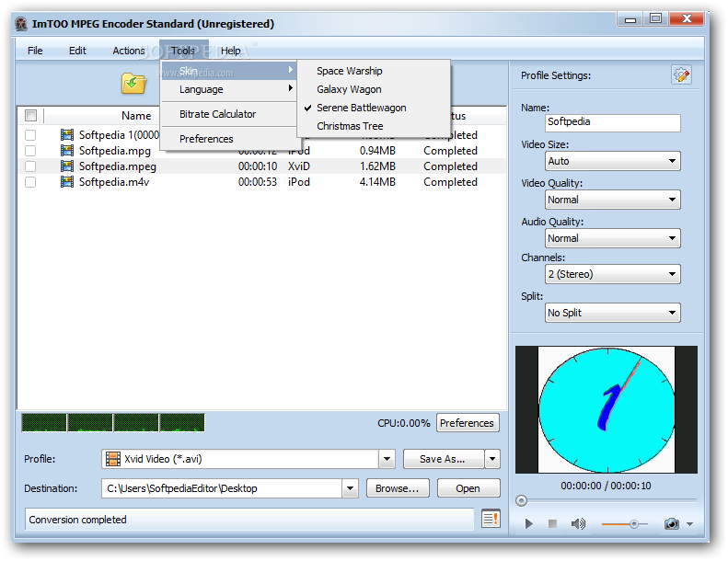
Task: Check the Softpedia.mpeg row checkbox
Action: [x=30, y=166]
